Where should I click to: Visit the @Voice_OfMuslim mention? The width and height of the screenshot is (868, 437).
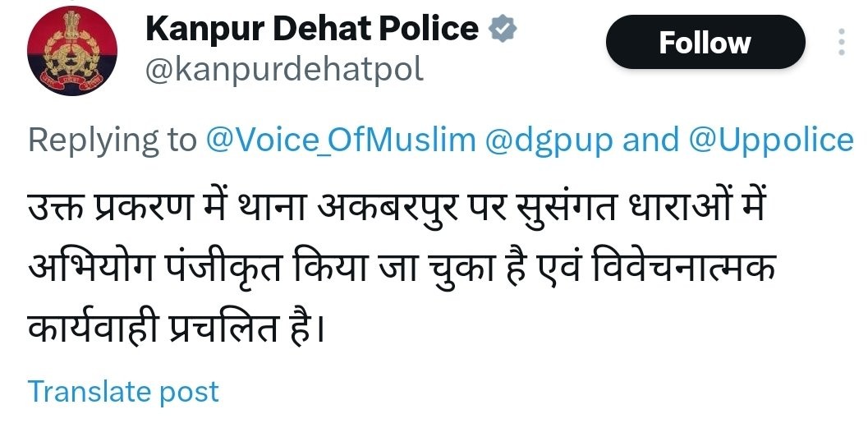point(341,140)
